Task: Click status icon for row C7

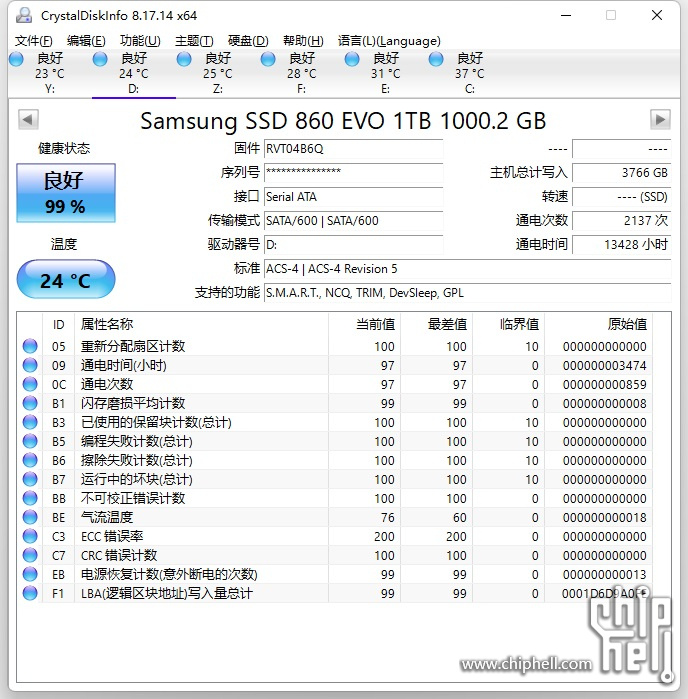Action: click(x=30, y=555)
